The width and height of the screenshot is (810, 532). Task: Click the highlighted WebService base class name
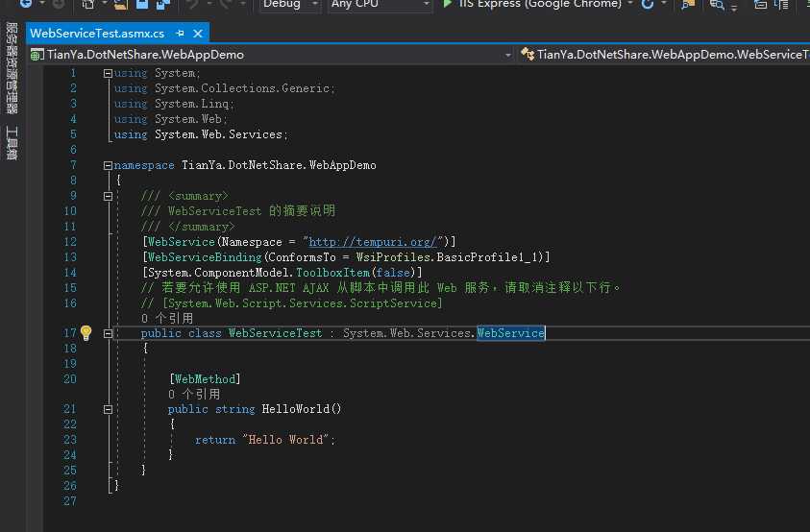click(510, 333)
